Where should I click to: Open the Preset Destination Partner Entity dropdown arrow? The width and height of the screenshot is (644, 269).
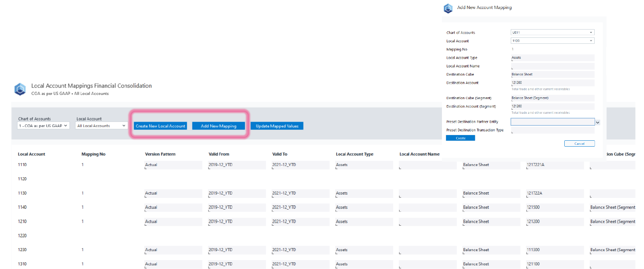click(598, 122)
